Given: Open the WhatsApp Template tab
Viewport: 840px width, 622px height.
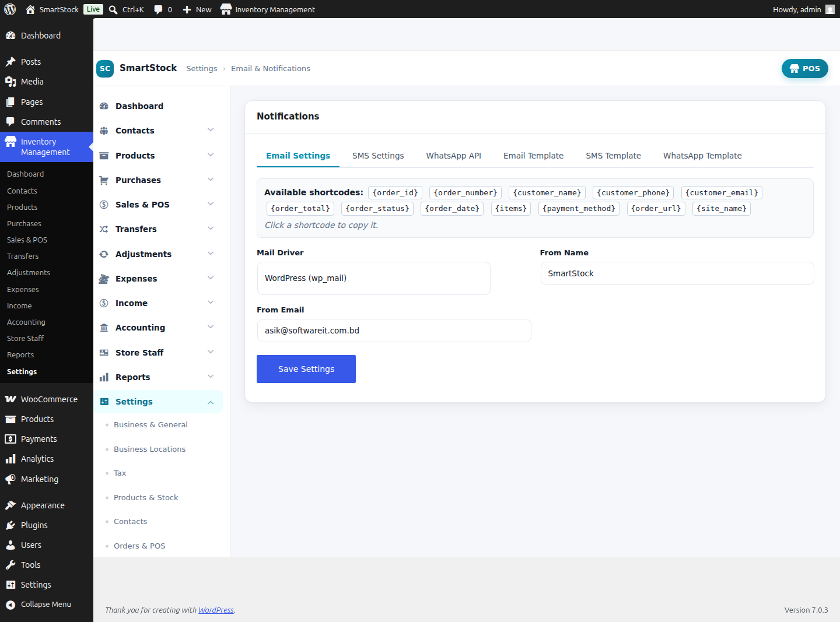Looking at the screenshot, I should 702,156.
